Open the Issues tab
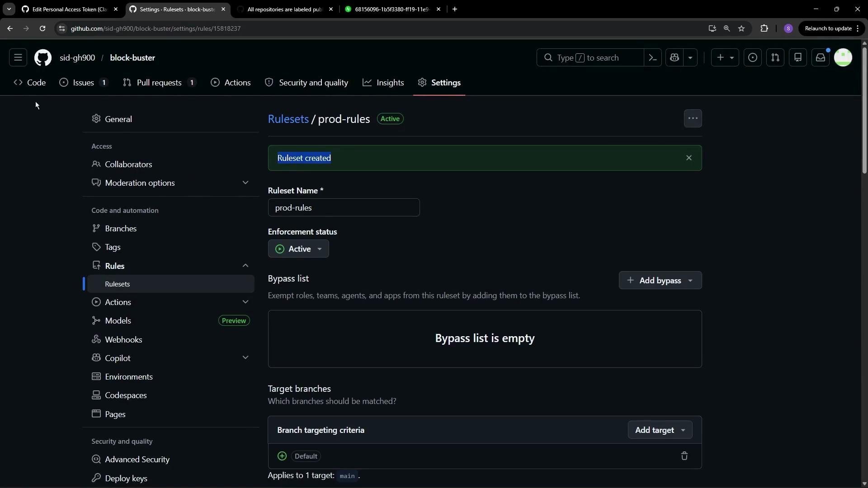This screenshot has height=488, width=868. pos(84,83)
